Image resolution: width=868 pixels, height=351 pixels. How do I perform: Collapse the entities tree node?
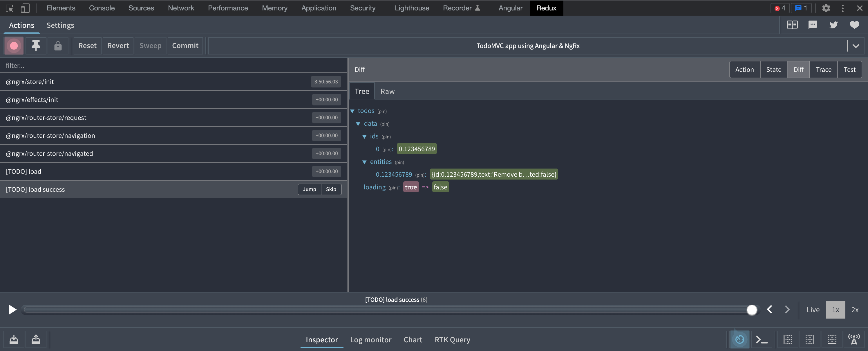(x=364, y=162)
